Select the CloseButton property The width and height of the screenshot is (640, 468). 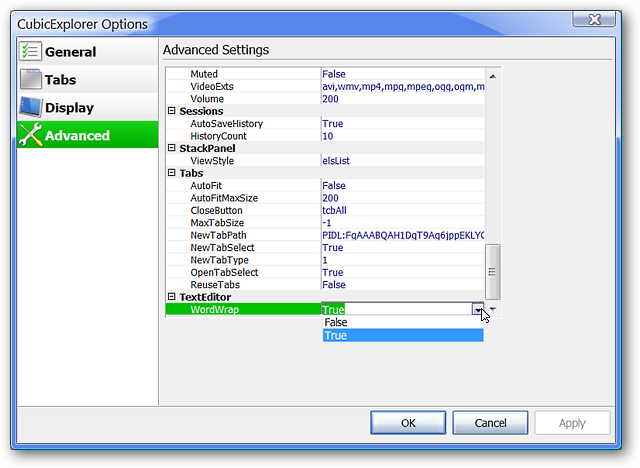click(x=216, y=210)
